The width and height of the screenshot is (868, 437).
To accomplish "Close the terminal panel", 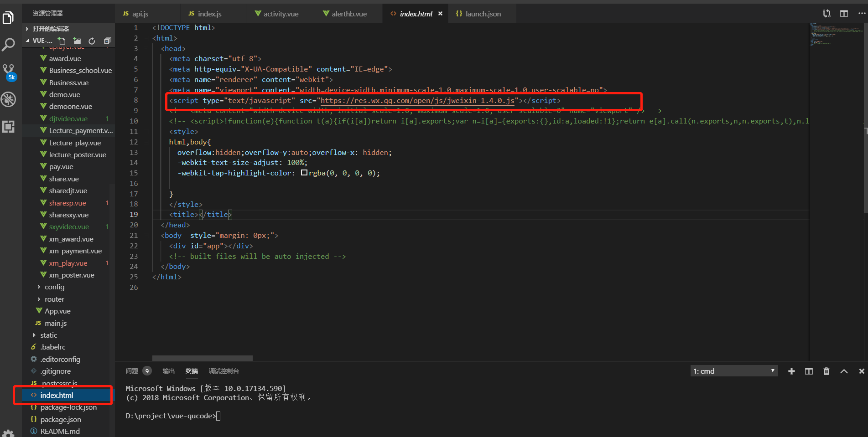I will click(861, 371).
